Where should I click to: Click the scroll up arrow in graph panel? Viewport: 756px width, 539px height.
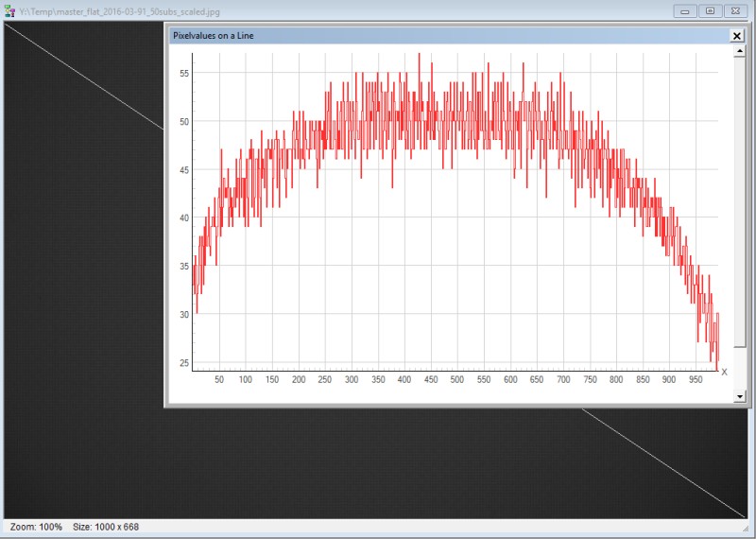(x=740, y=51)
